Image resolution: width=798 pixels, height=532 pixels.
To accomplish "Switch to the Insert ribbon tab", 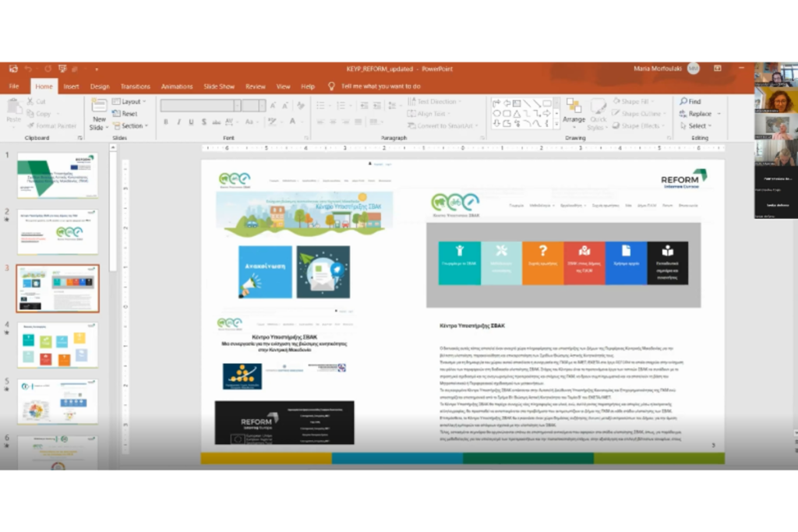I will pos(71,86).
